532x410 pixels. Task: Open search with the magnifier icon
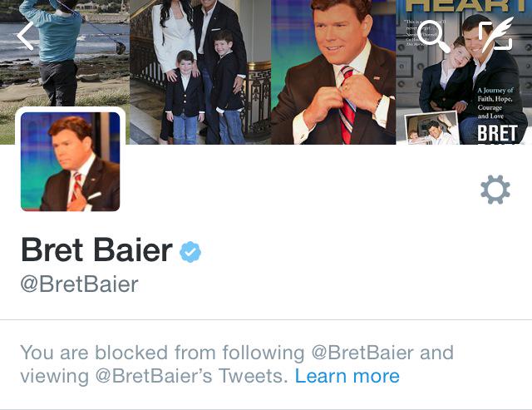(433, 37)
